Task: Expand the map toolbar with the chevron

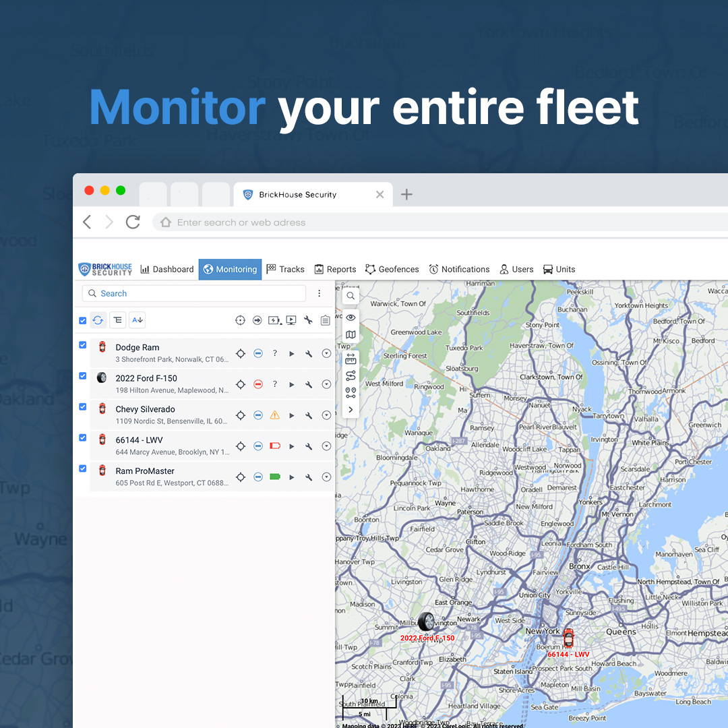Action: click(350, 408)
